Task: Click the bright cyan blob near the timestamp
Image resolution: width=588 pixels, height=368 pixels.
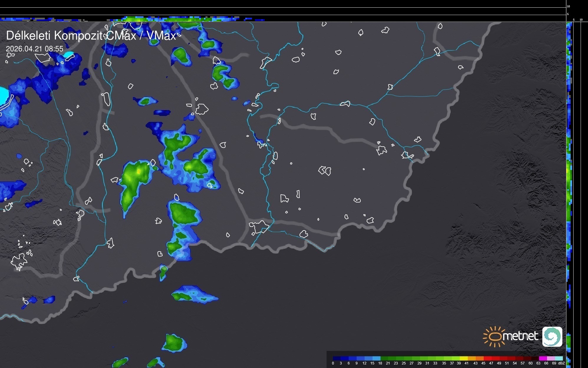Action: 69,55
